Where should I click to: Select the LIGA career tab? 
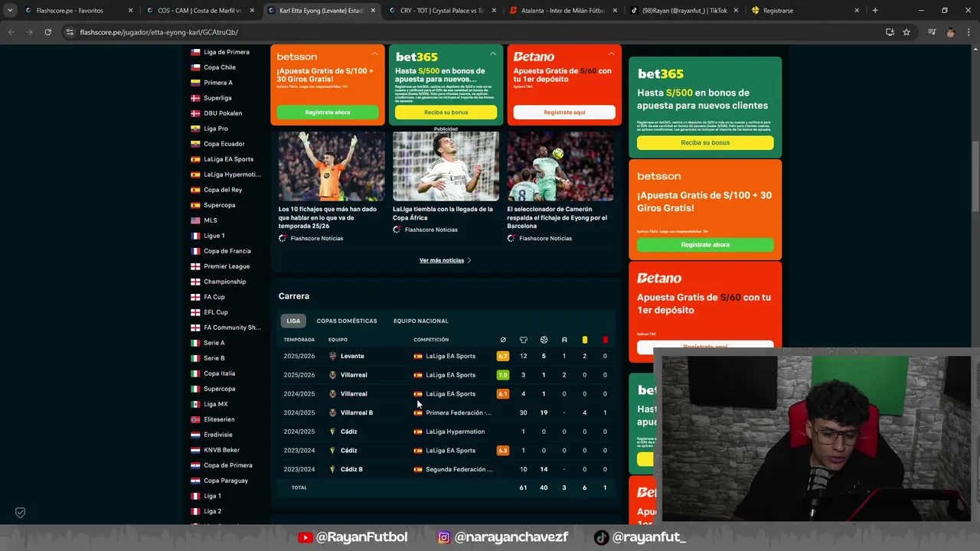(293, 321)
